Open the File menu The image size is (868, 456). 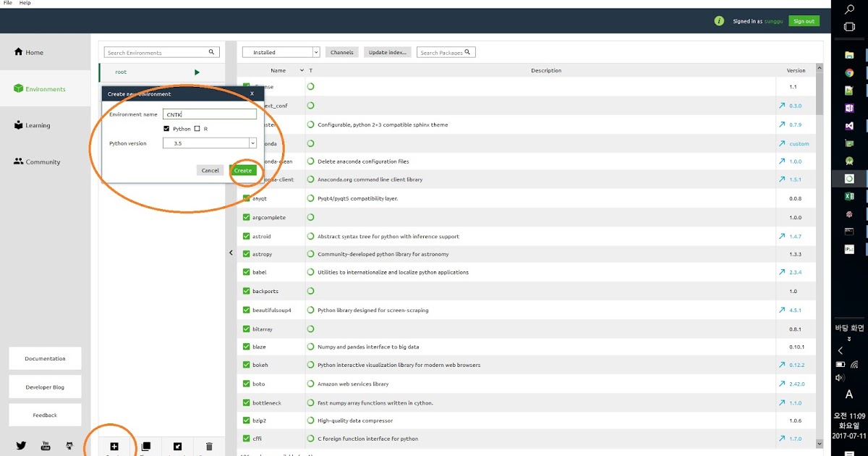8,3
